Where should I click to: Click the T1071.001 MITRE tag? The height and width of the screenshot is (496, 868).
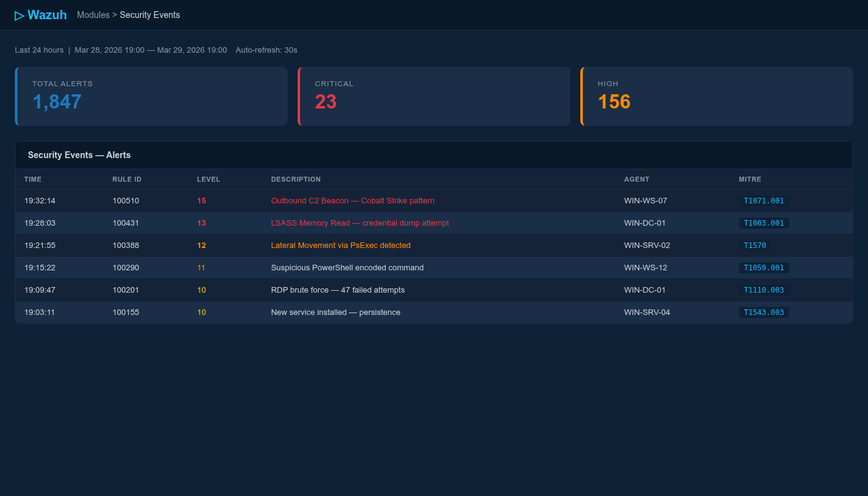point(763,201)
